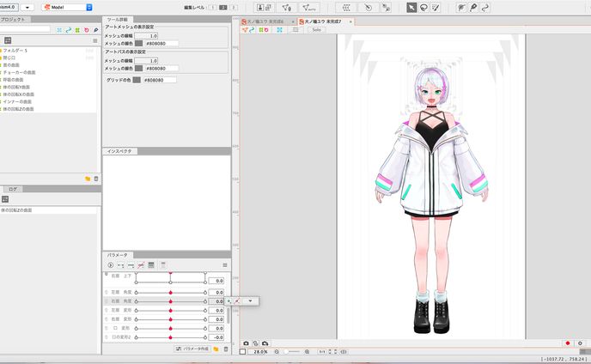Switch to the ツール詳細 tab
The image size is (591, 364).
click(x=117, y=19)
